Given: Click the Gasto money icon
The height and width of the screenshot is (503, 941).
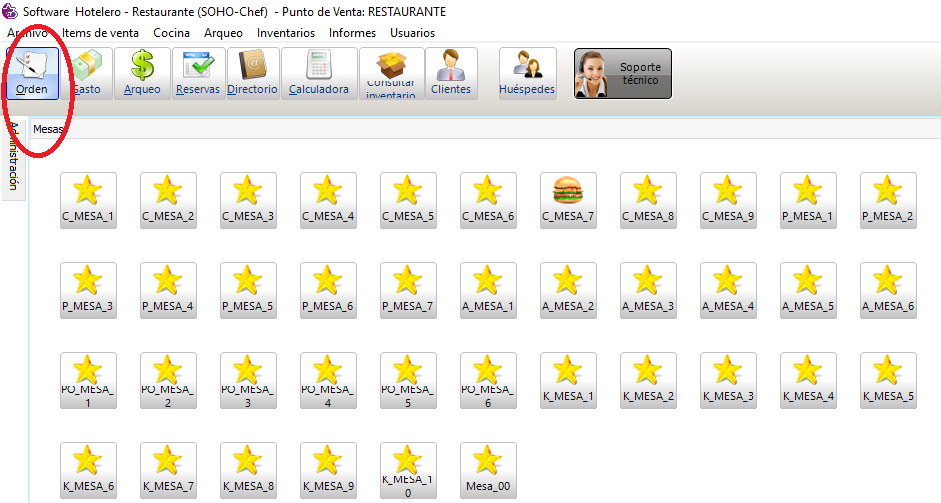Looking at the screenshot, I should click(87, 73).
